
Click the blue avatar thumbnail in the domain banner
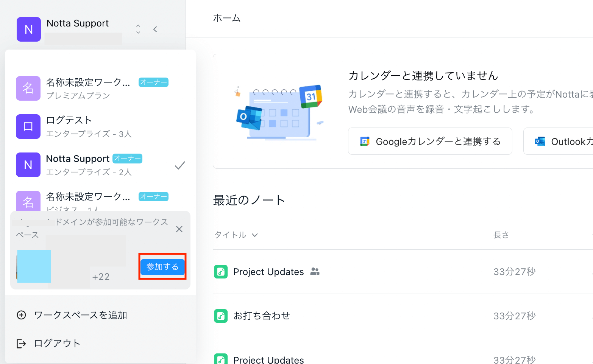(x=34, y=266)
